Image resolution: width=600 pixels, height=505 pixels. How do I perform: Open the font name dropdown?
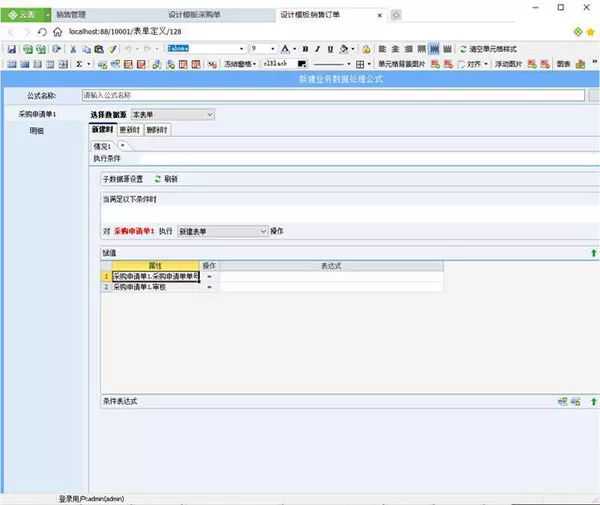241,49
